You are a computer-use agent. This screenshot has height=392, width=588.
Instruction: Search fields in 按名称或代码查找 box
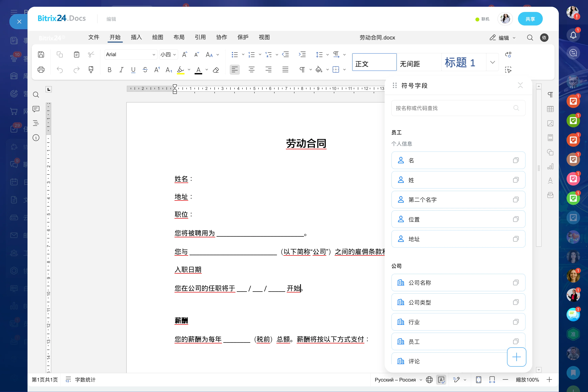click(x=458, y=108)
